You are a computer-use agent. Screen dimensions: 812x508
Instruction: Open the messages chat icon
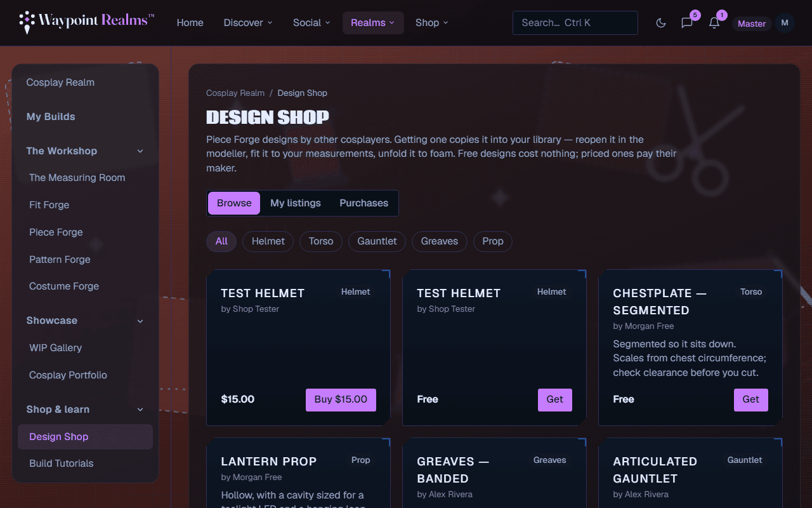(687, 23)
